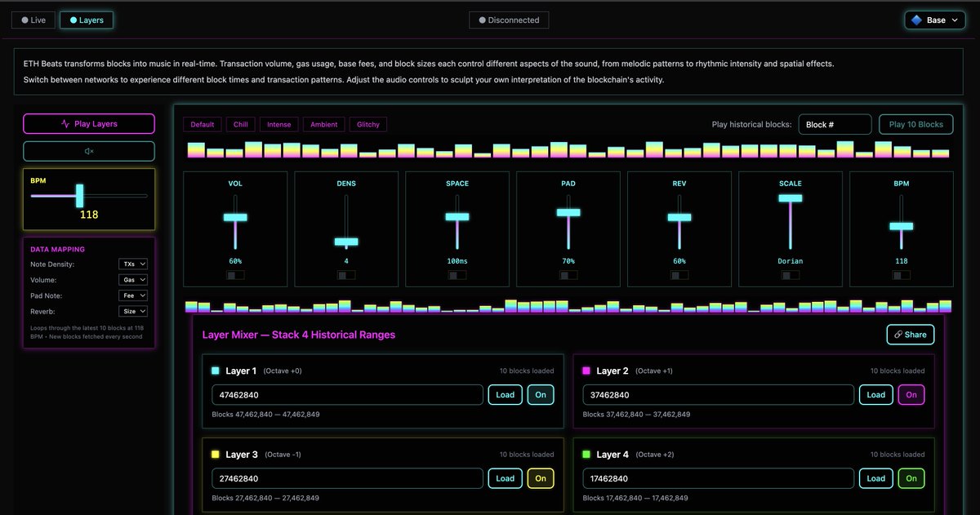Image resolution: width=980 pixels, height=515 pixels.
Task: Click the waveform icon on Play Layers
Action: (x=65, y=124)
